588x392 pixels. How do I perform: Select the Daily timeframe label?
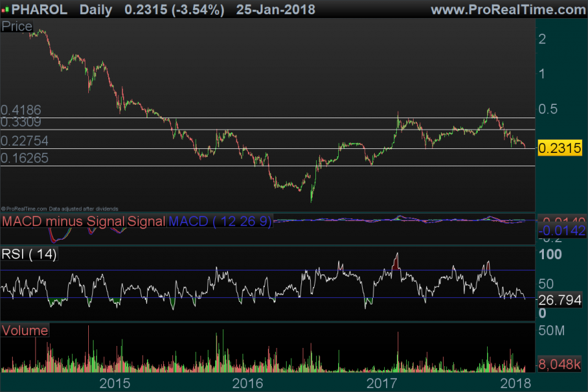[x=96, y=10]
